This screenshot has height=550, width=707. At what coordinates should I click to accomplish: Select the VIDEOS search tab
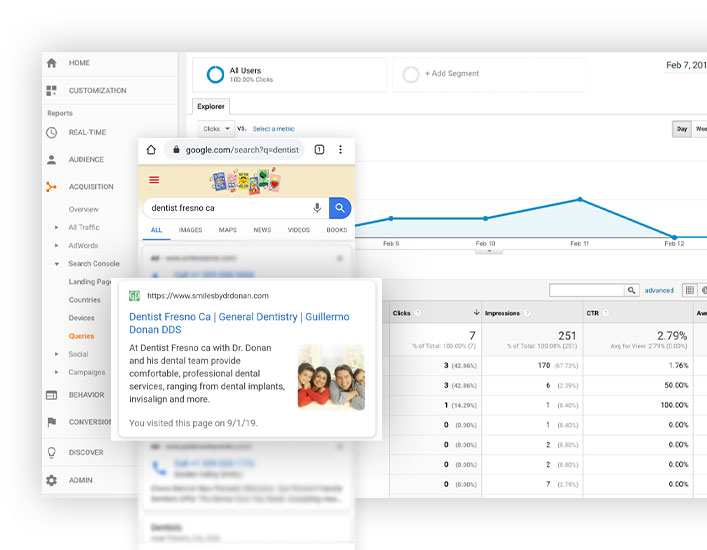pos(298,230)
